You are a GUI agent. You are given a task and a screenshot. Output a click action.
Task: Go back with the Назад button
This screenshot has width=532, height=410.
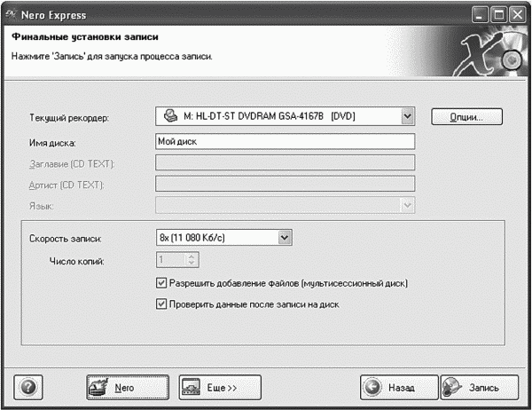click(x=399, y=387)
